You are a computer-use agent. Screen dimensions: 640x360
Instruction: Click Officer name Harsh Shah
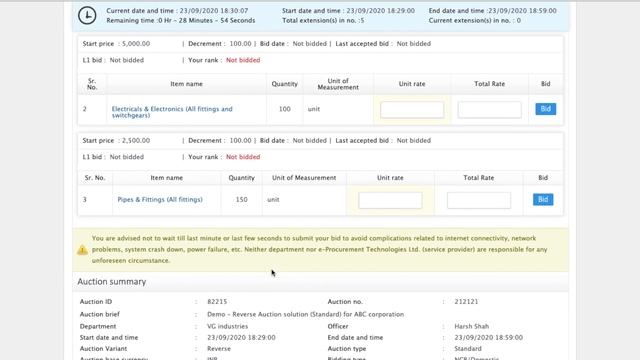[x=471, y=327]
